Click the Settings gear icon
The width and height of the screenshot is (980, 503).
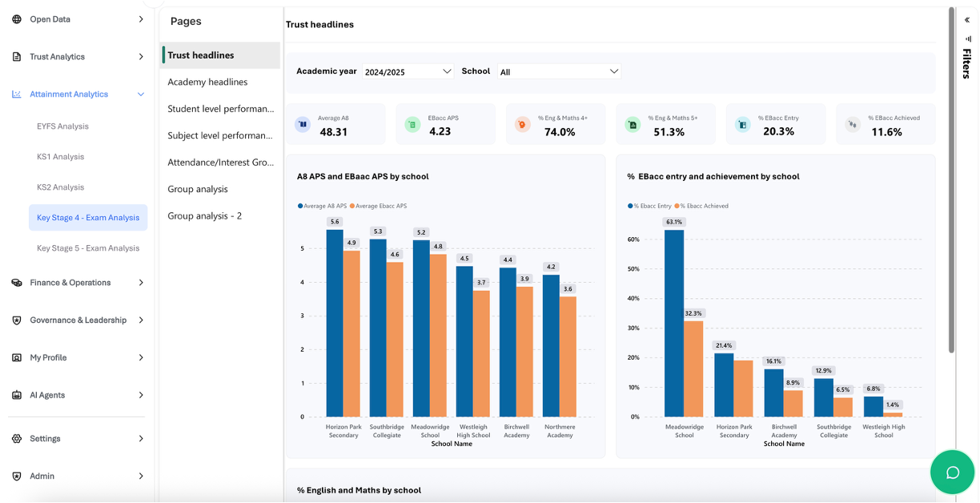tap(17, 439)
